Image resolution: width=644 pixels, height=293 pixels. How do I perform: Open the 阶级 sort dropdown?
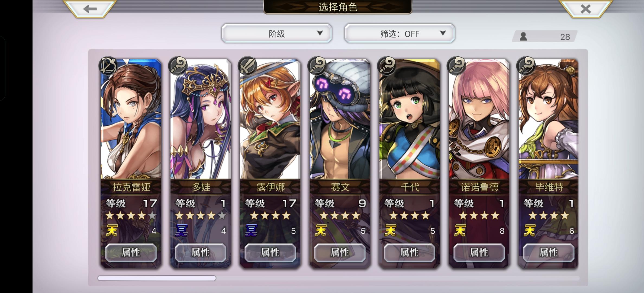277,34
